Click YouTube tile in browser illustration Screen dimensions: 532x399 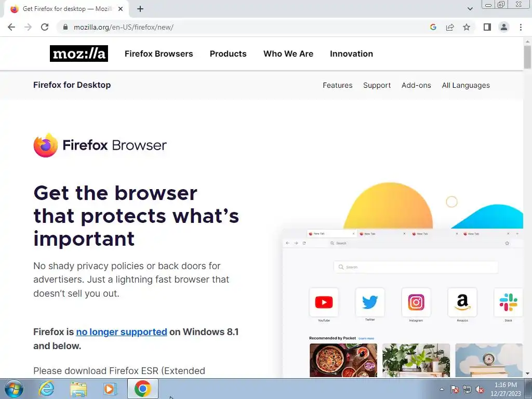tap(324, 302)
